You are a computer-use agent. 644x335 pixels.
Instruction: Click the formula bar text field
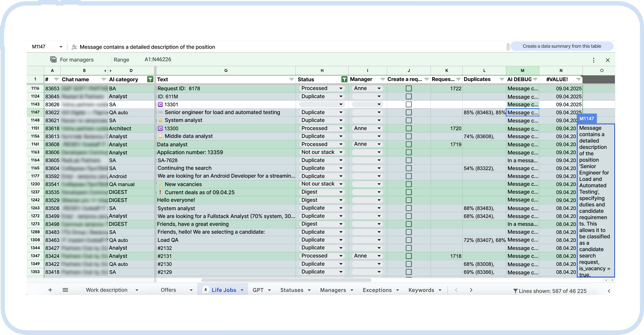coord(292,47)
